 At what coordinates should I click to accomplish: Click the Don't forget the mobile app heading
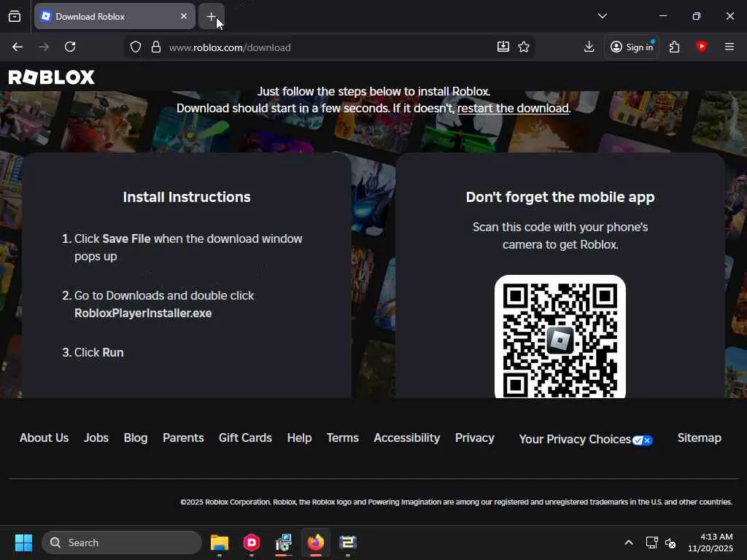click(x=560, y=197)
